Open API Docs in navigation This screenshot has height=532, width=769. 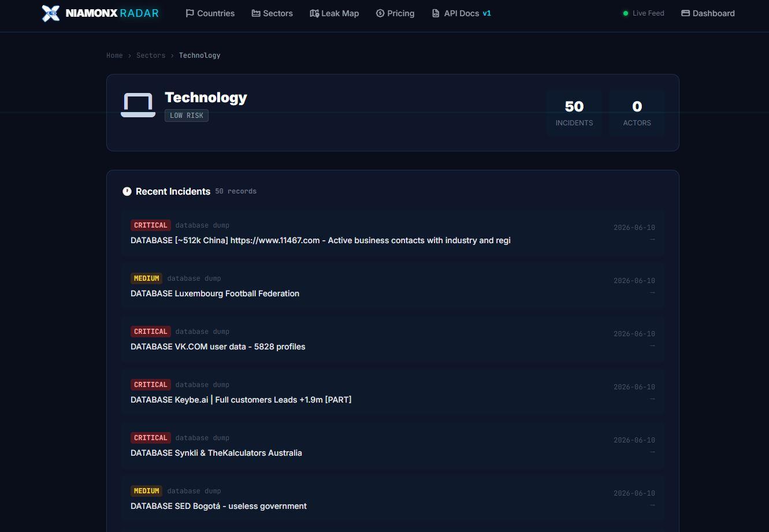pos(462,13)
